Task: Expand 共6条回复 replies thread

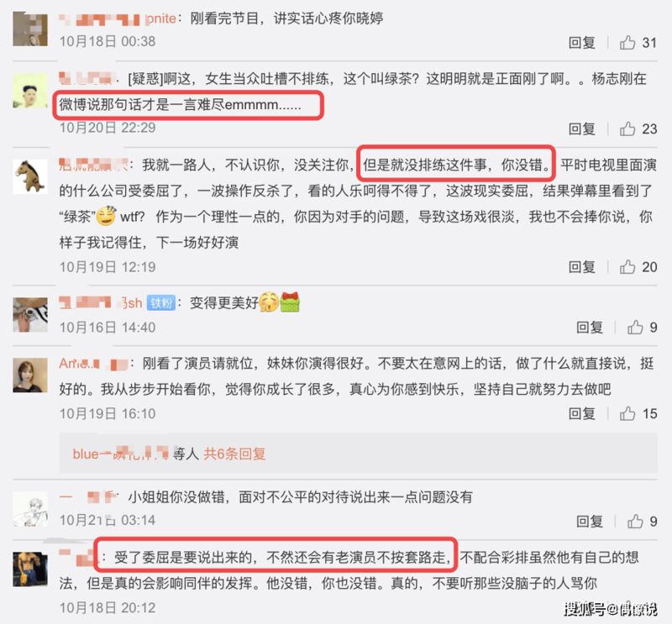Action: [x=234, y=454]
